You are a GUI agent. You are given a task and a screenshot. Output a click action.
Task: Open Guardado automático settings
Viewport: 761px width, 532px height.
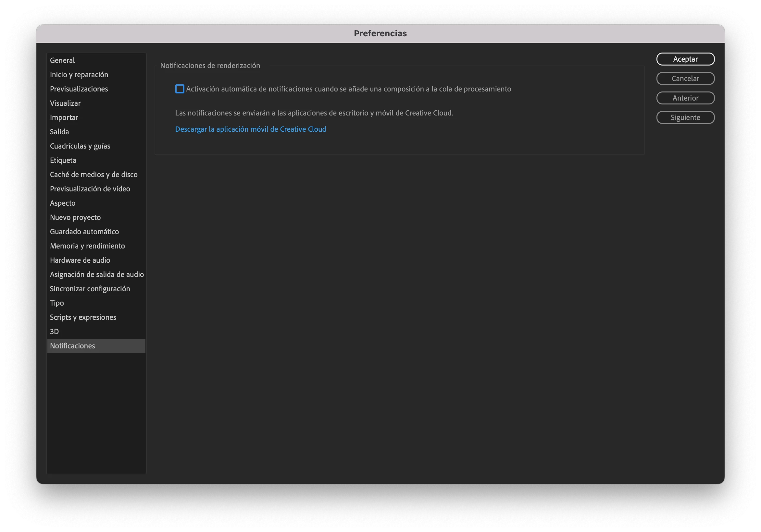pos(84,232)
